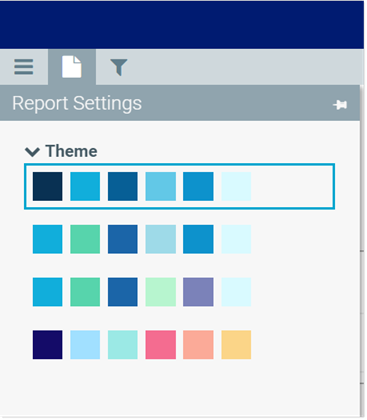Image resolution: width=367 pixels, height=420 pixels.
Task: Click the Theme section heading
Action: (71, 151)
